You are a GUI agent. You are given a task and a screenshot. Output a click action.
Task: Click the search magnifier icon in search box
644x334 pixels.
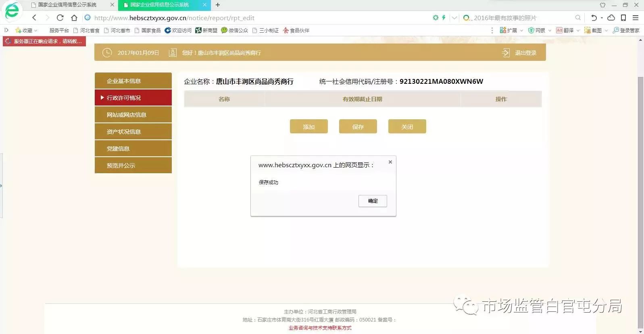click(578, 18)
